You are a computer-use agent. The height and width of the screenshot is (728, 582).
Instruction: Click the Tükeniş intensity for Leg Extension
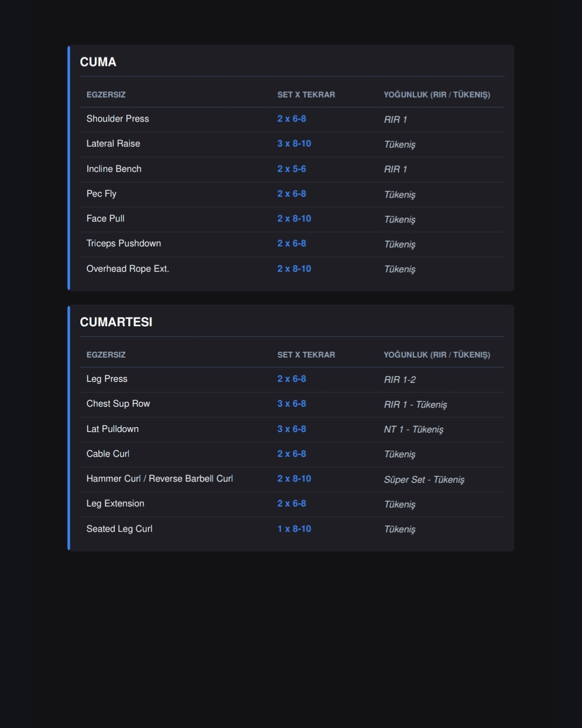click(400, 504)
